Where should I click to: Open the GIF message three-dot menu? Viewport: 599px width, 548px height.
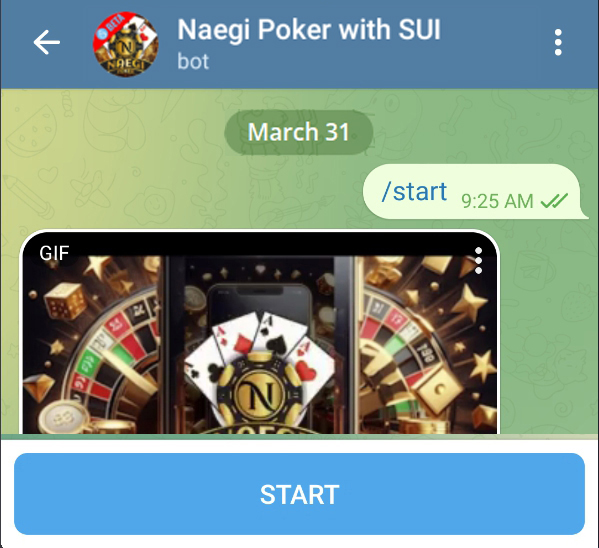(478, 261)
